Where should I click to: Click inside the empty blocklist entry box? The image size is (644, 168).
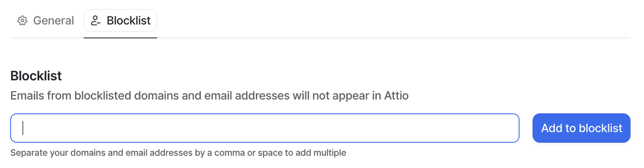coord(264,128)
